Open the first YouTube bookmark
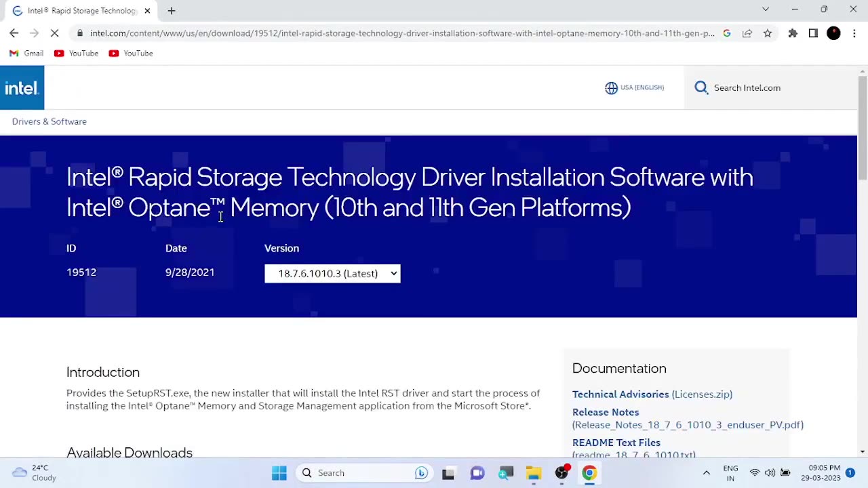This screenshot has height=488, width=868. tap(76, 54)
